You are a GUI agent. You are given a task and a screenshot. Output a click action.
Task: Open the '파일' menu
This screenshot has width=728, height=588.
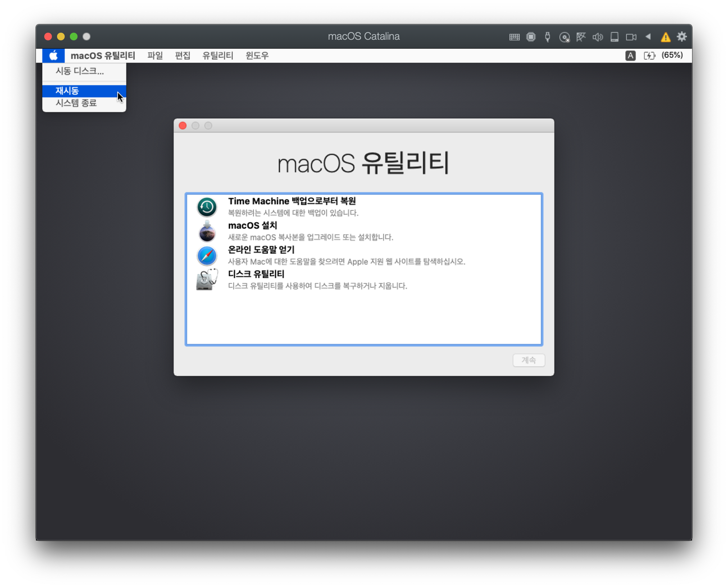[155, 55]
